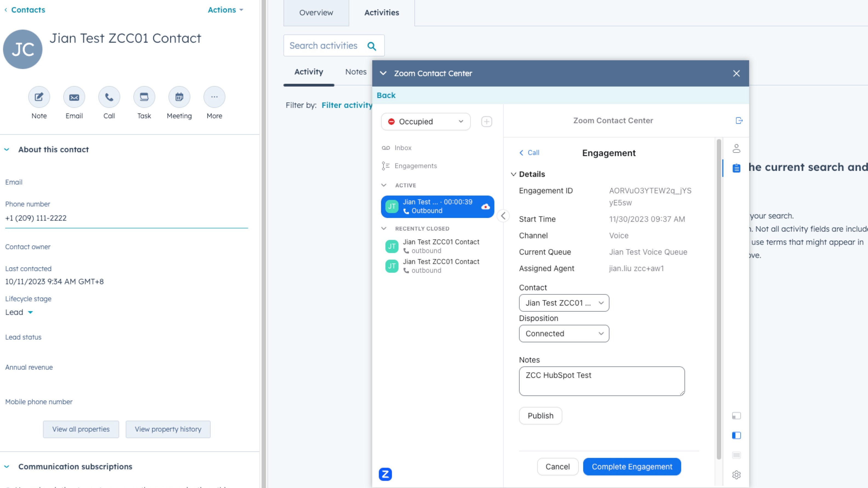This screenshot has height=488, width=868.
Task: Click the Note icon button
Action: point(39,97)
